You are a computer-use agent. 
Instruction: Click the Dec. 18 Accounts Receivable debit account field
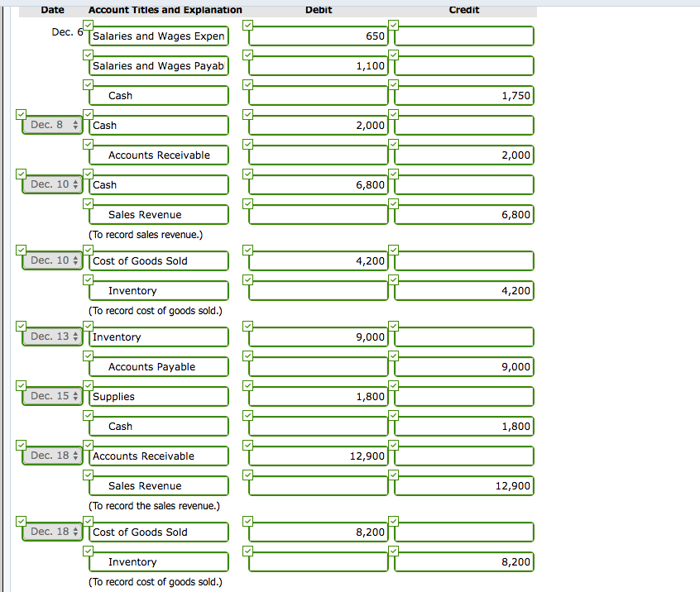[x=159, y=456]
